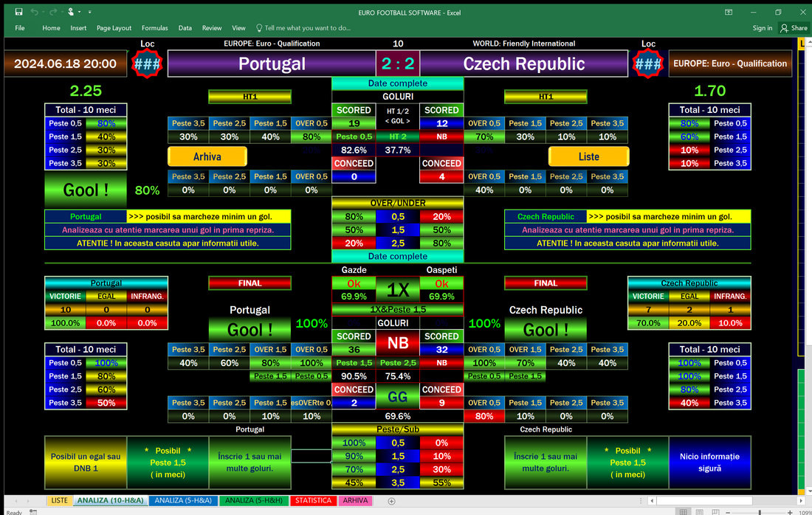Open the Formulas ribbon tab
Image resolution: width=812 pixels, height=515 pixels.
click(x=154, y=28)
